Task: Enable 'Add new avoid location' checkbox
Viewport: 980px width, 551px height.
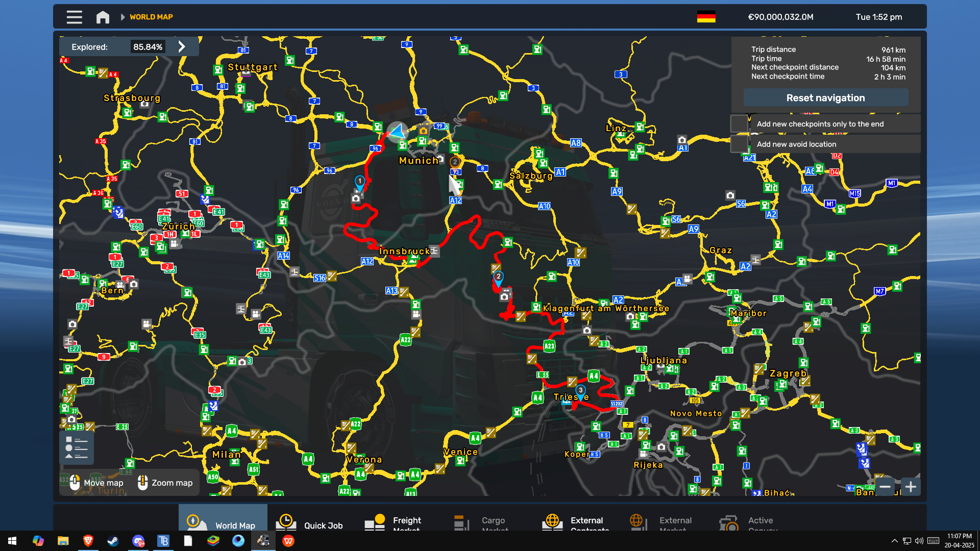Action: click(x=739, y=144)
